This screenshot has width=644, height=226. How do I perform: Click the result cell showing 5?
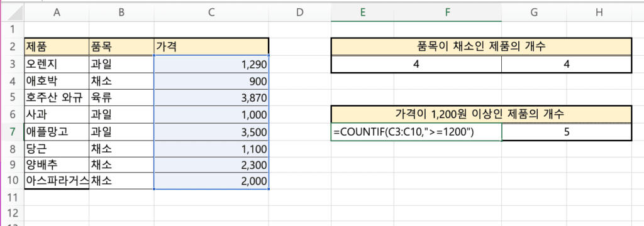[567, 132]
